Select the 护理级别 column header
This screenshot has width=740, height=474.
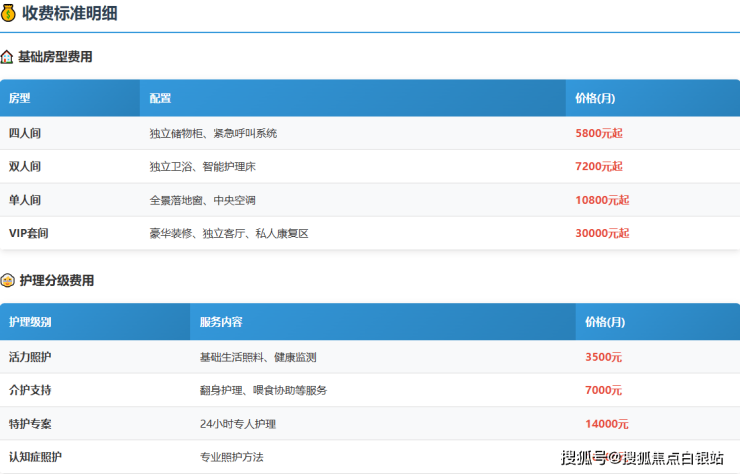(30, 322)
